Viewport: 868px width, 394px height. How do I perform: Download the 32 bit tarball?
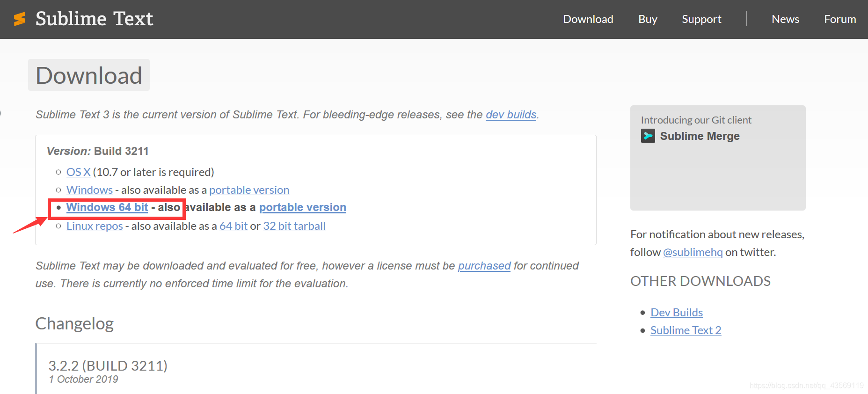pyautogui.click(x=294, y=226)
